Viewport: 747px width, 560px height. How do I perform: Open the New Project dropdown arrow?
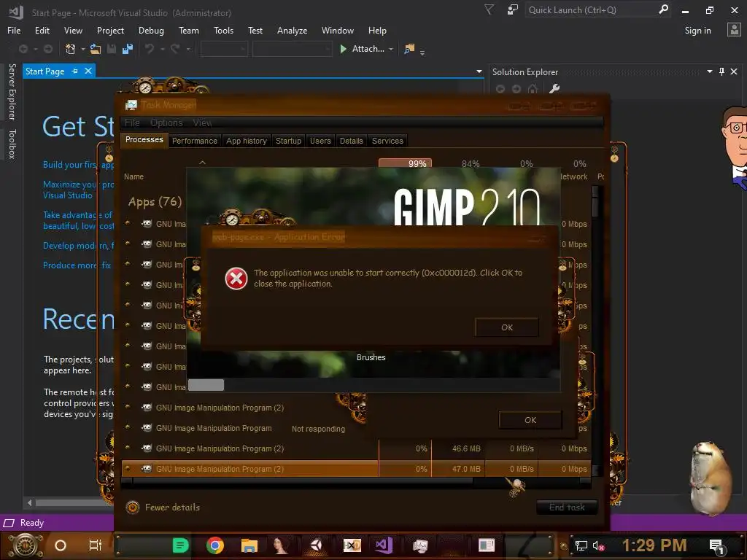point(83,49)
